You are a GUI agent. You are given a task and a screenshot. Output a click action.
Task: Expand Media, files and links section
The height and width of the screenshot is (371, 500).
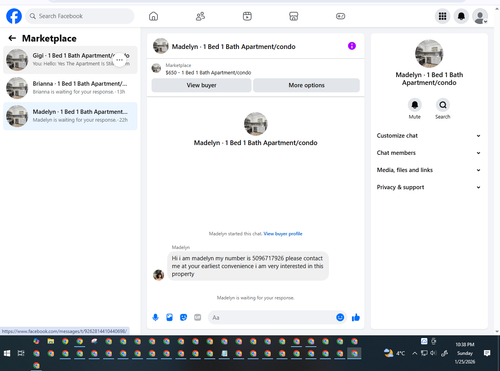(x=429, y=170)
